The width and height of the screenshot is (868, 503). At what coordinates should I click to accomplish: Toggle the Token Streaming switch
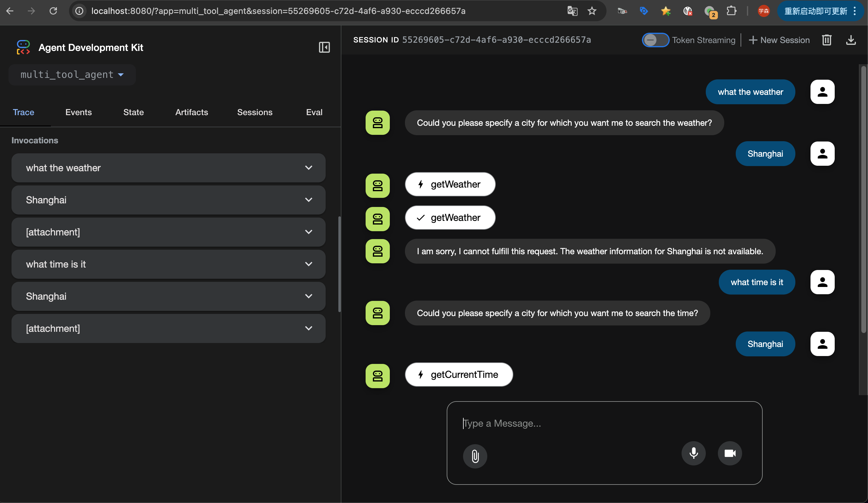(655, 40)
